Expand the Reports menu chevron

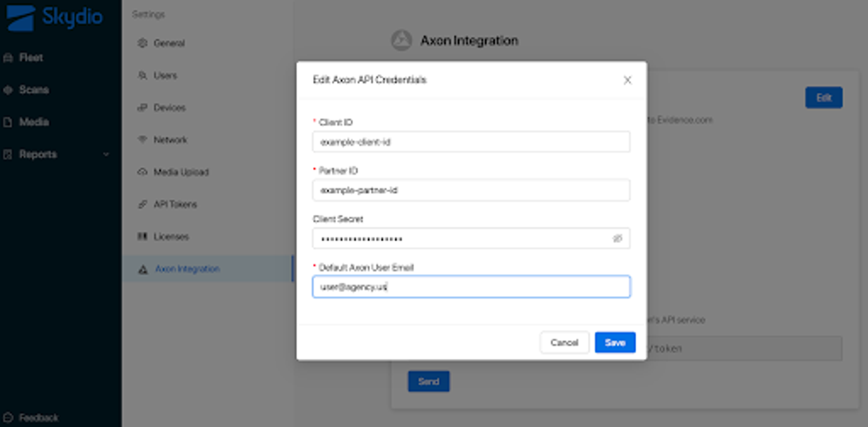(x=106, y=154)
